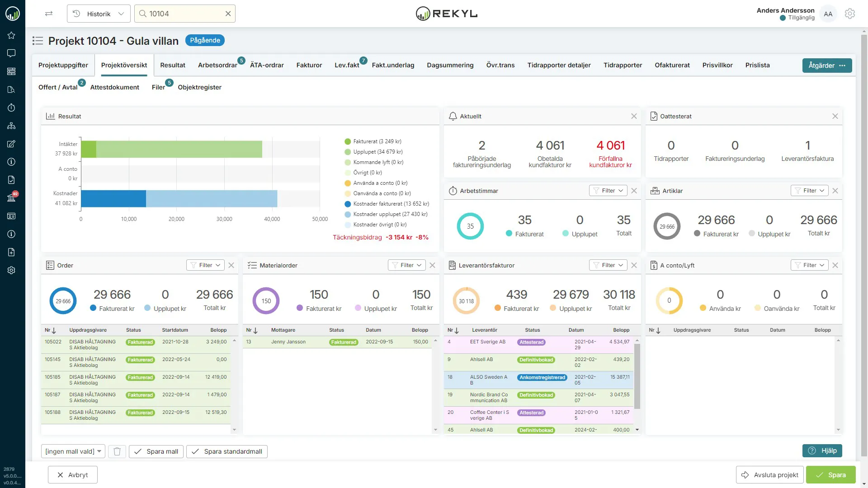Close the Order widget
The height and width of the screenshot is (488, 868).
[x=231, y=265]
